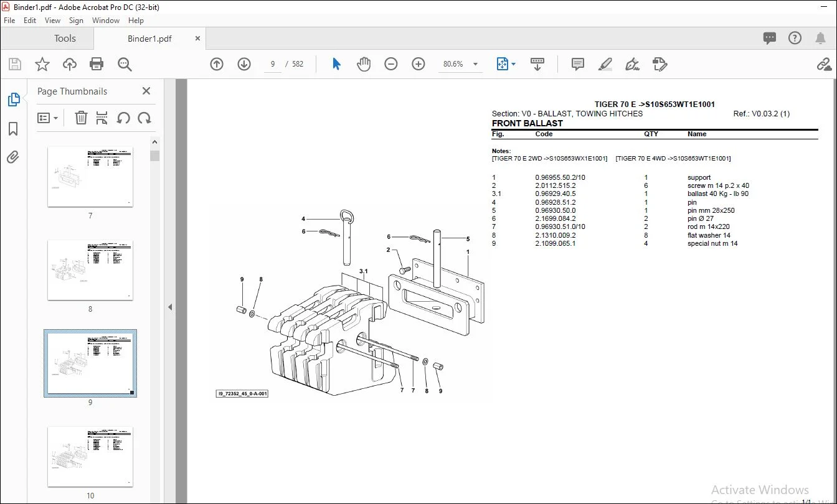Click the insert pages thumbnail icon
The height and width of the screenshot is (504, 837).
[102, 118]
